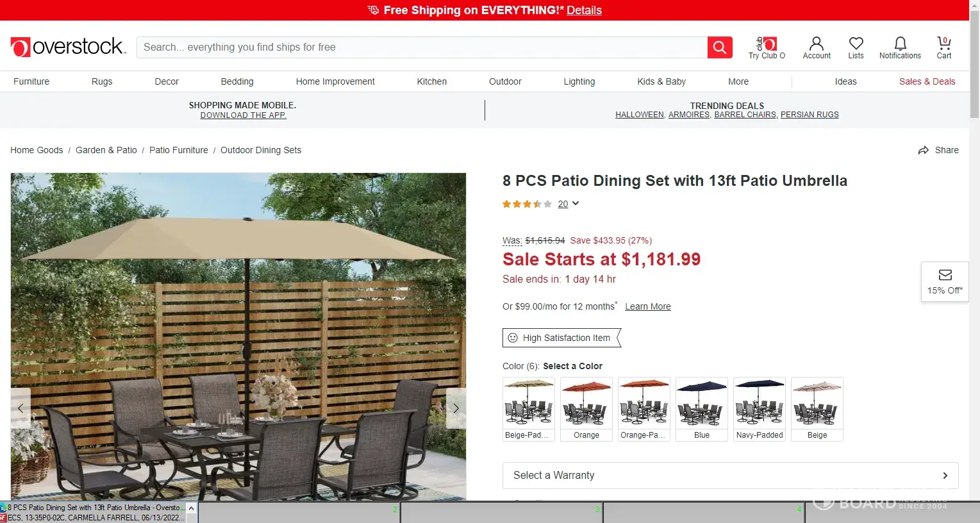Viewport: 980px width, 523px height.
Task: Go to the Overstock home logo
Action: pyautogui.click(x=67, y=47)
